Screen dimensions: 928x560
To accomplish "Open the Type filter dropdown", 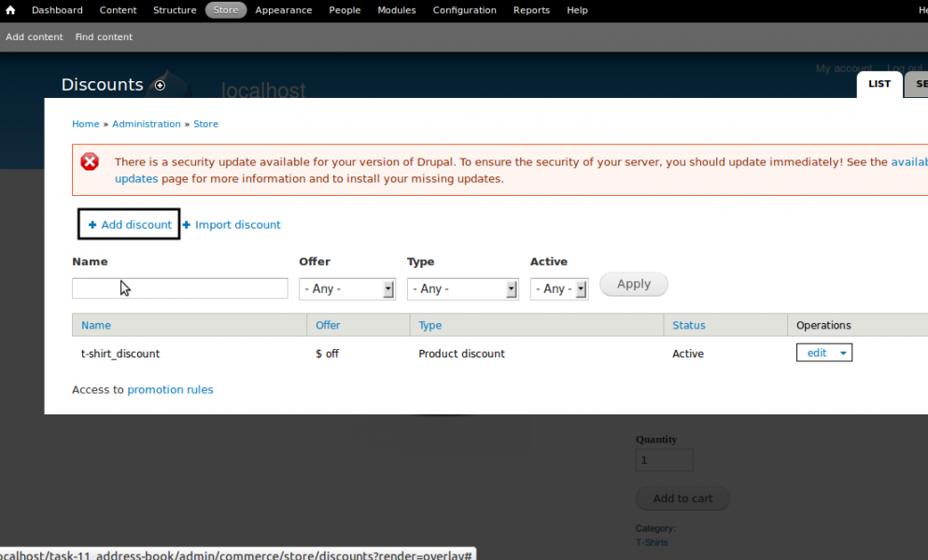I will (x=462, y=289).
